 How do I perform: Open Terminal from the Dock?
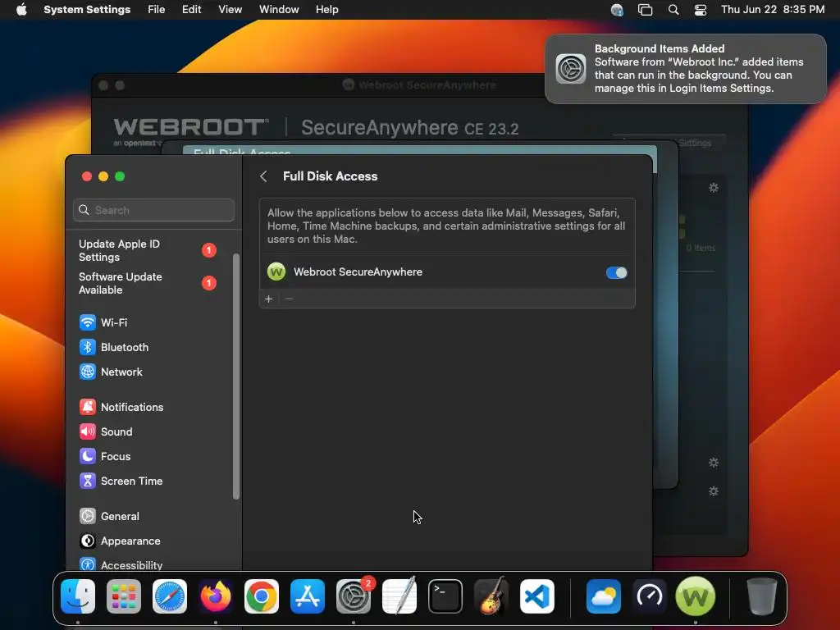(445, 596)
